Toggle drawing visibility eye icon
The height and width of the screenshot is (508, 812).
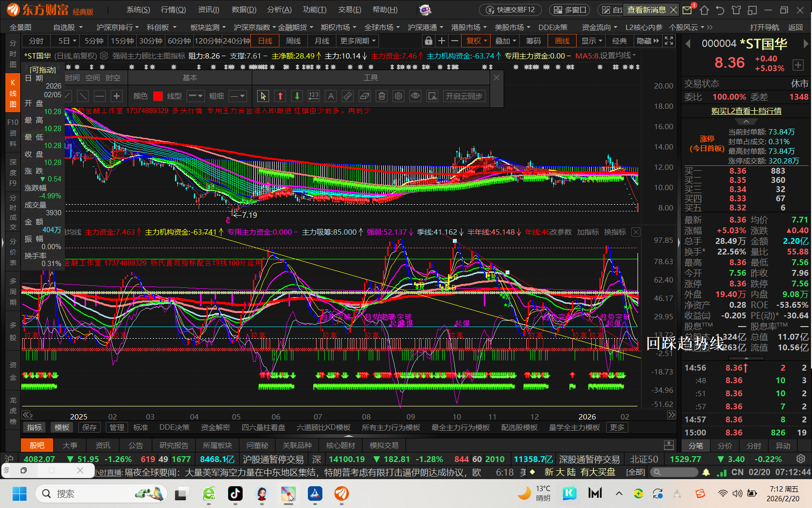415,96
